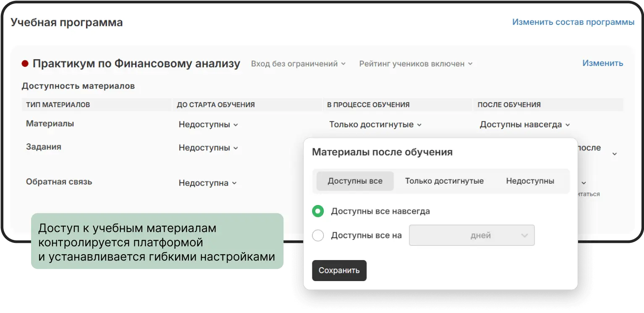Switch to the 'Доступны все' tab
Viewport: 644px width, 313px height.
[354, 181]
